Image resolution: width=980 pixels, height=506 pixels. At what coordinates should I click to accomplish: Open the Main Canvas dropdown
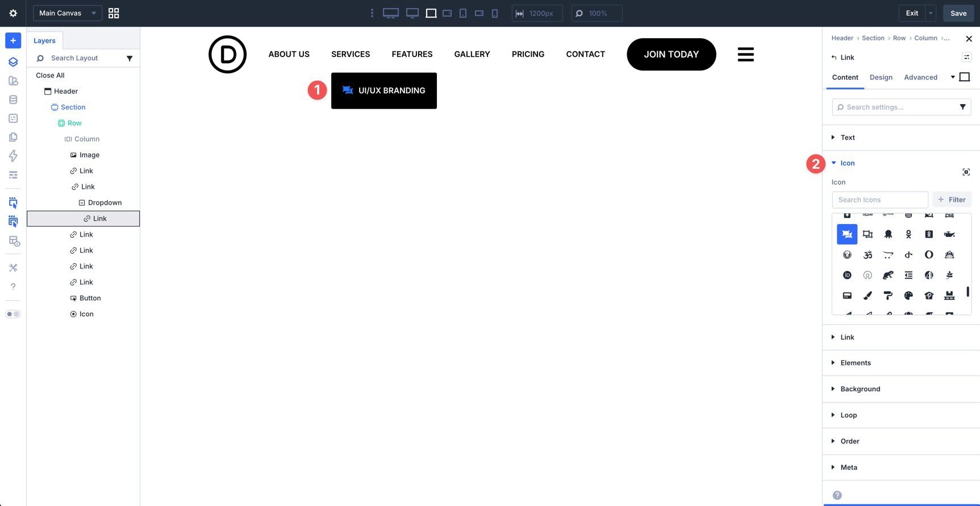click(68, 13)
